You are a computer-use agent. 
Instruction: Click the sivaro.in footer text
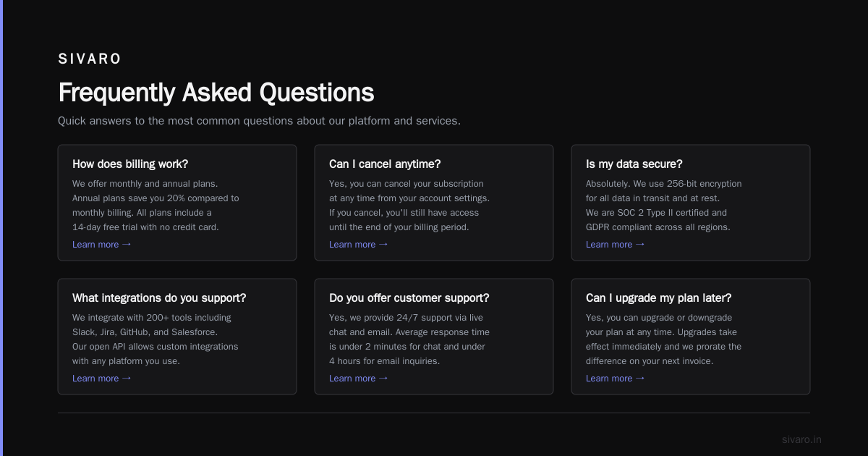coord(801,439)
